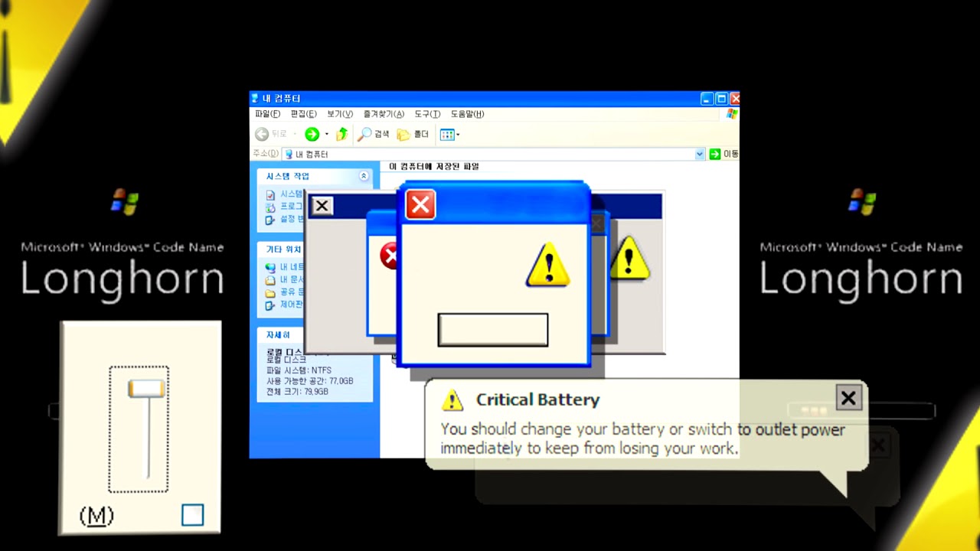Click the green Forward arrow in Explorer toolbar
The width and height of the screenshot is (980, 551).
coord(312,134)
